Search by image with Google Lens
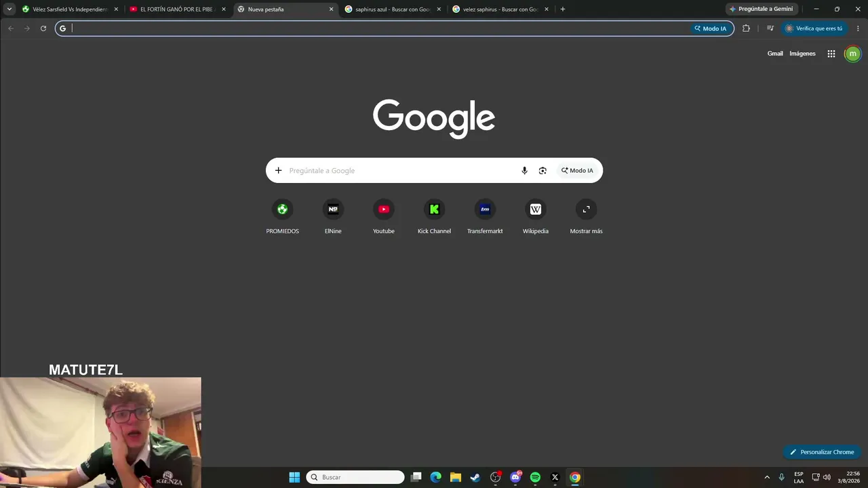The height and width of the screenshot is (488, 868). pyautogui.click(x=542, y=171)
